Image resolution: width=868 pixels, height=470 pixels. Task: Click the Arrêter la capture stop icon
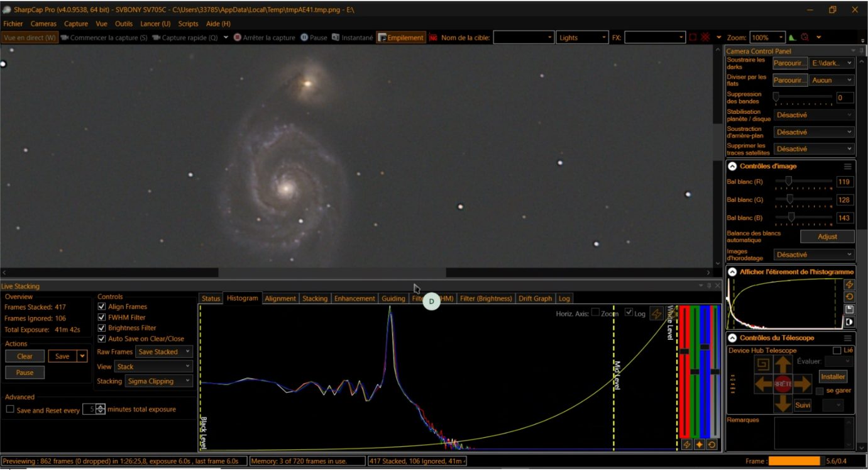coord(237,38)
